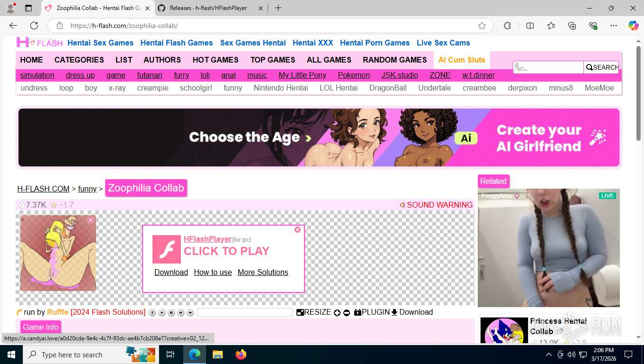Click the player pause button
Image resolution: width=644 pixels, height=364 pixels.
pyautogui.click(x=171, y=312)
